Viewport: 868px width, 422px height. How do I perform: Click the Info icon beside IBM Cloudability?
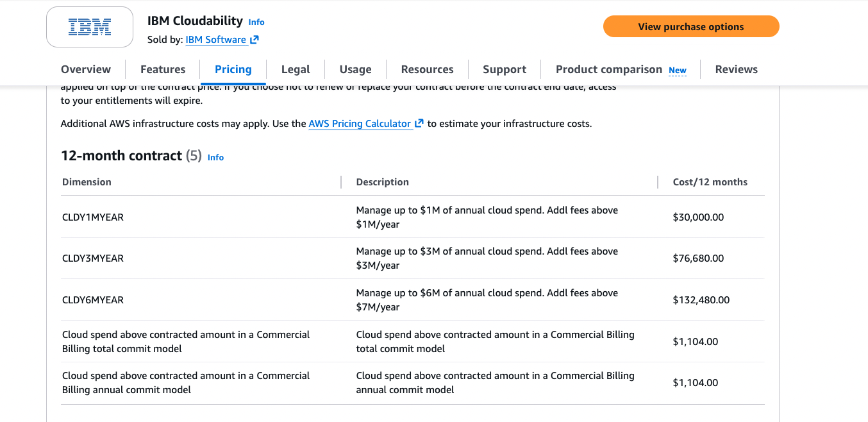click(256, 22)
